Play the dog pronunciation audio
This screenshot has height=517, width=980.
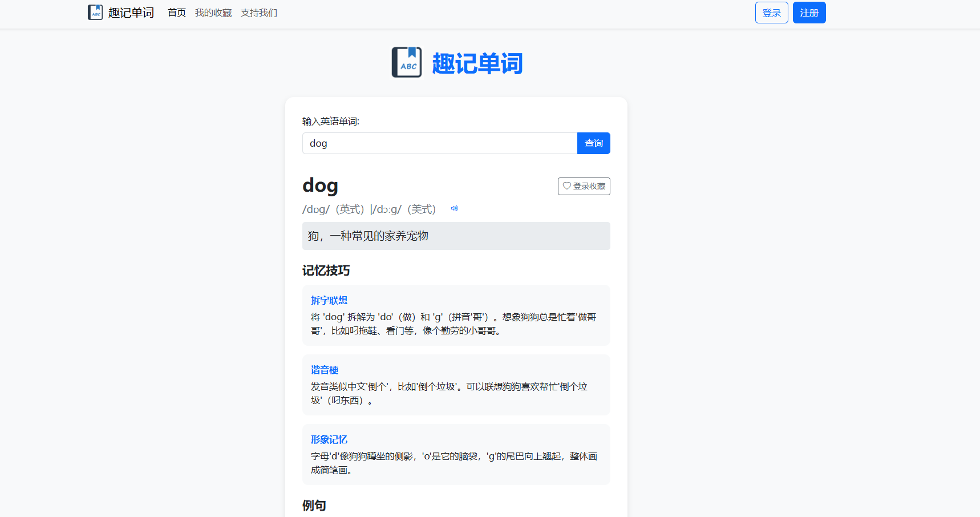(x=454, y=208)
